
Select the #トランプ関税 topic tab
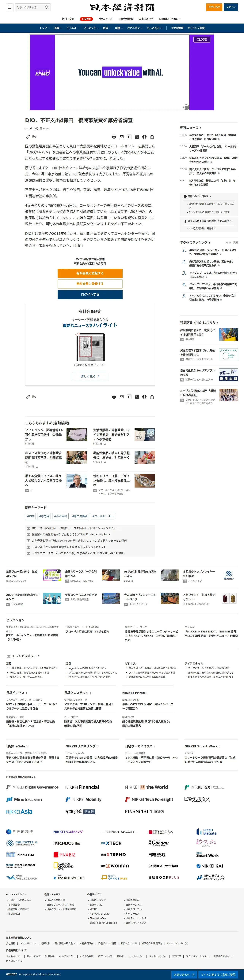tap(196, 28)
